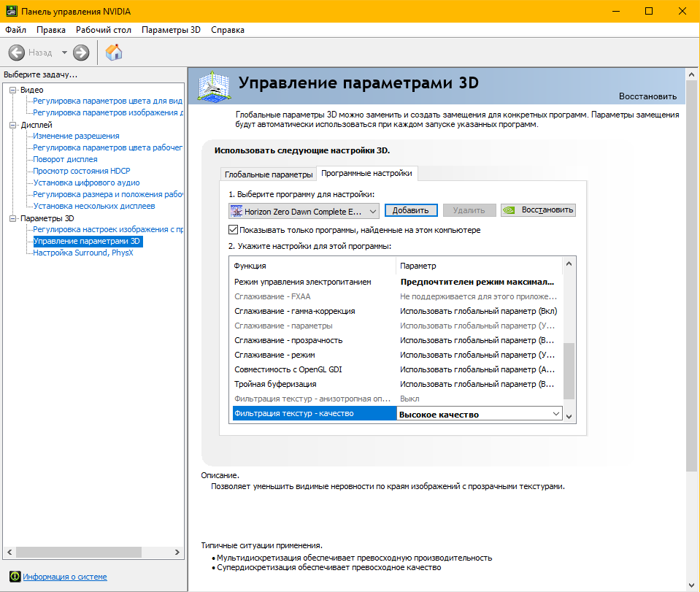
Task: Open the Информация о системе link
Action: tap(65, 577)
